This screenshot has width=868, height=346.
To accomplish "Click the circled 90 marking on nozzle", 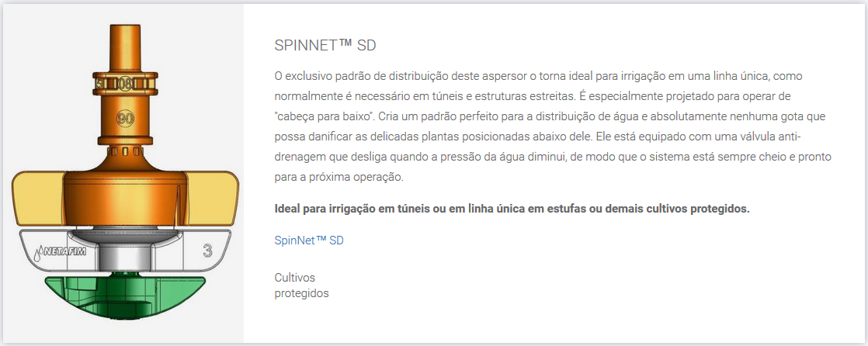I will coord(124,119).
